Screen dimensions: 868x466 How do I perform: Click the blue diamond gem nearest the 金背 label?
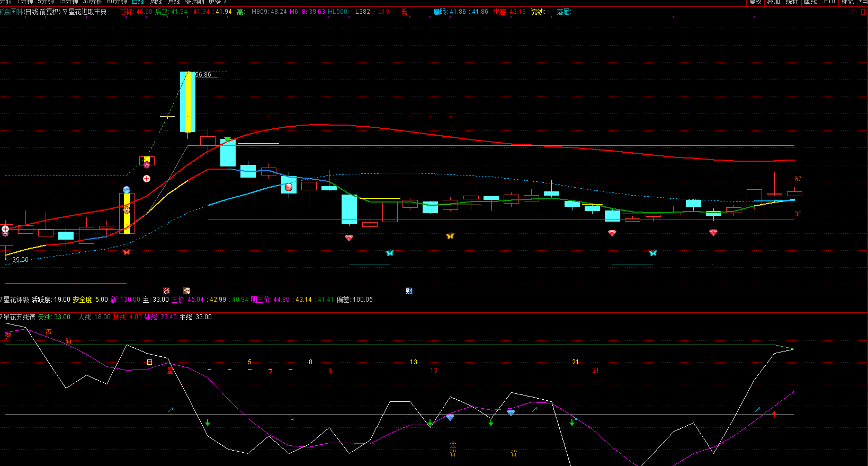coord(450,417)
